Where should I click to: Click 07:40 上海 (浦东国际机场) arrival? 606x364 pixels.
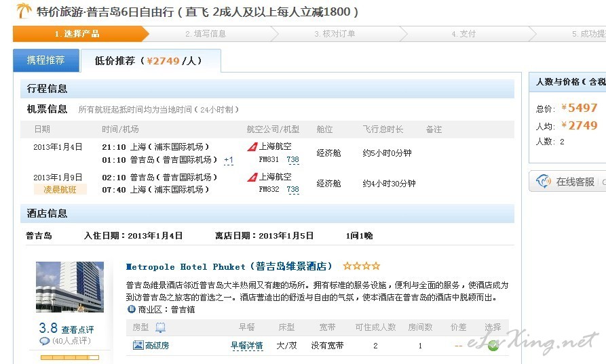click(x=155, y=190)
